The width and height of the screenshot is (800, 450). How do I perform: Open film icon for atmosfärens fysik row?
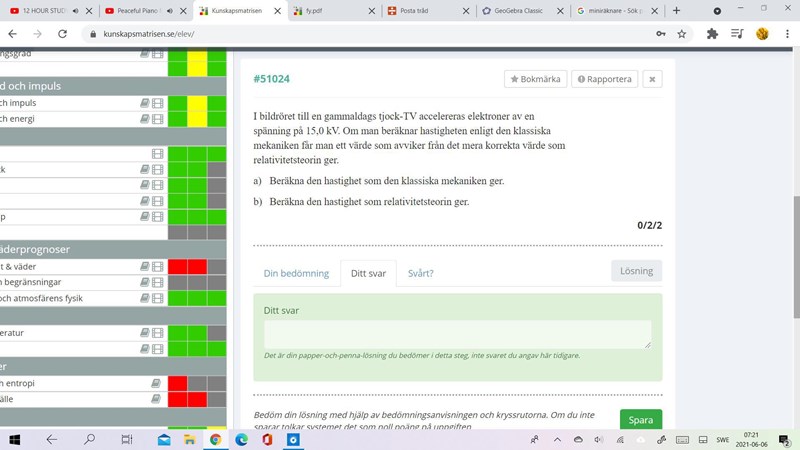[157, 298]
